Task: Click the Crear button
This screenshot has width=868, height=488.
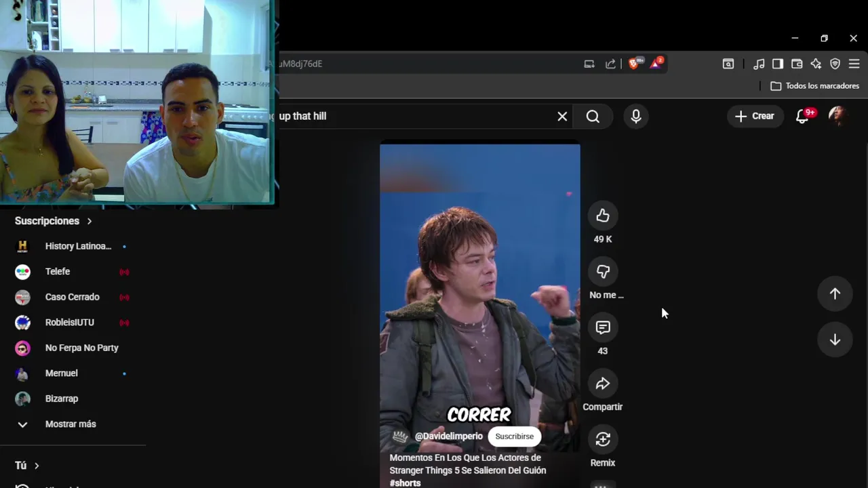Action: [755, 116]
